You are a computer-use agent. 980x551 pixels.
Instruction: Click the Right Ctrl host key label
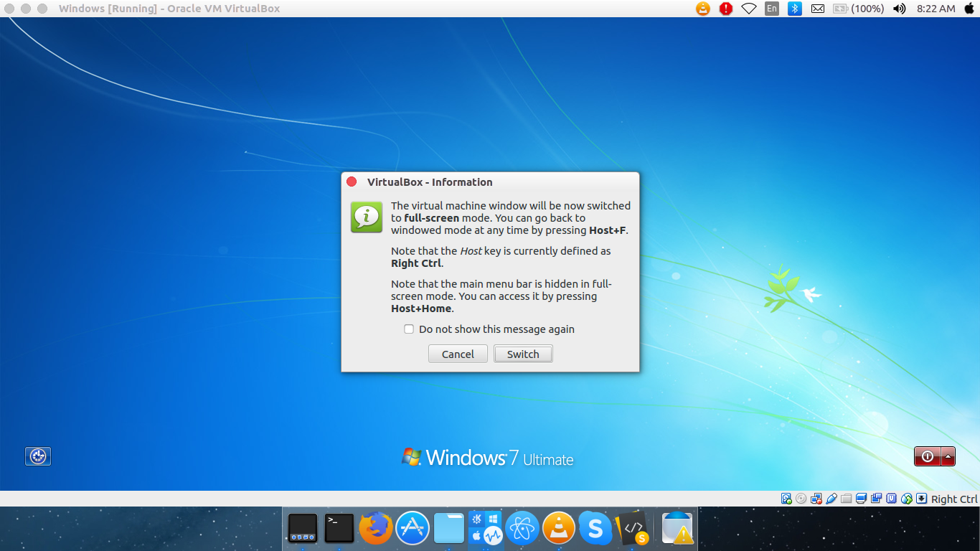(x=954, y=498)
